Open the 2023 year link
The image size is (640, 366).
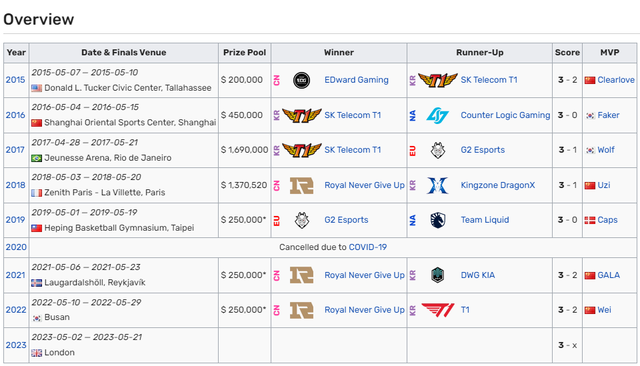point(16,345)
